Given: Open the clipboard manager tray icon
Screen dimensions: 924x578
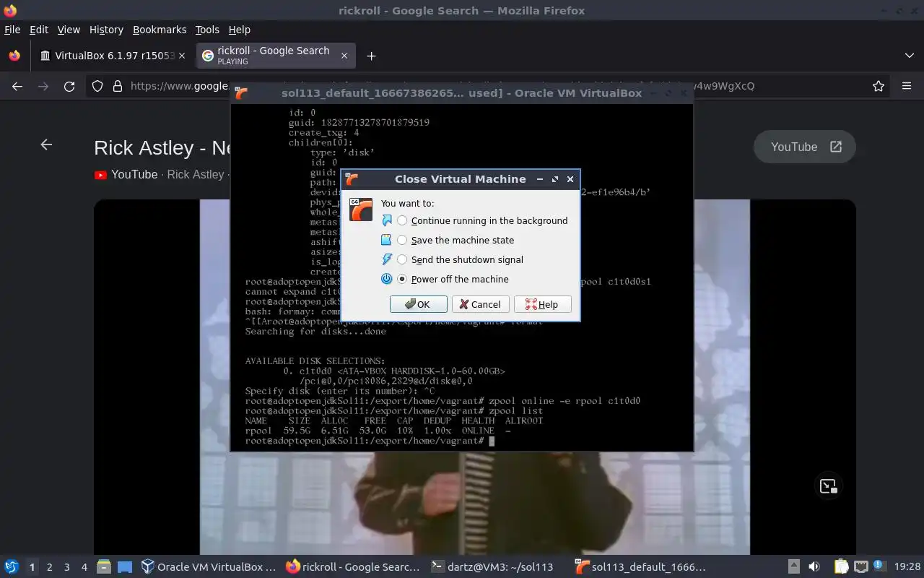Looking at the screenshot, I should pos(840,567).
